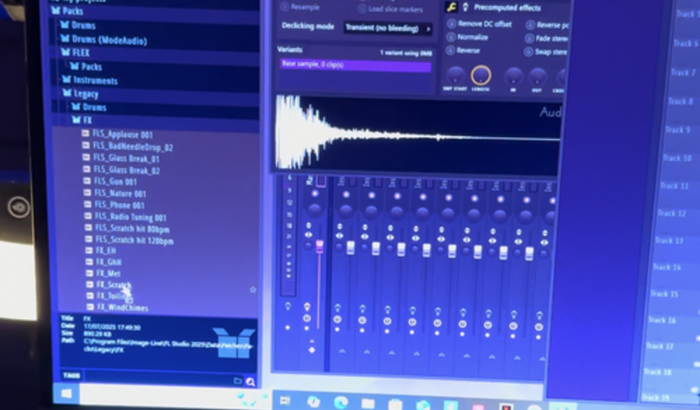Open Microsoft Edge from the taskbar

tap(342, 403)
